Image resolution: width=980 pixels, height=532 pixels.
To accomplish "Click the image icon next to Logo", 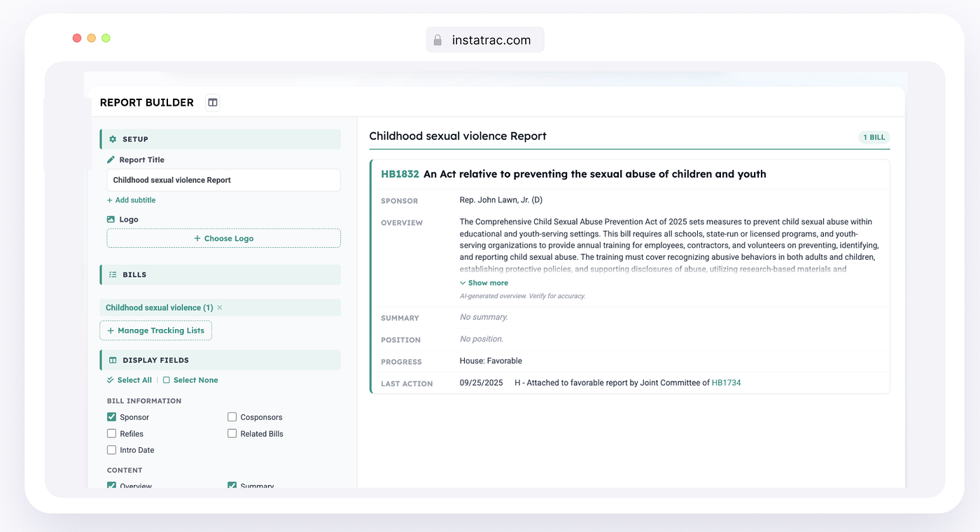I will pos(111,219).
